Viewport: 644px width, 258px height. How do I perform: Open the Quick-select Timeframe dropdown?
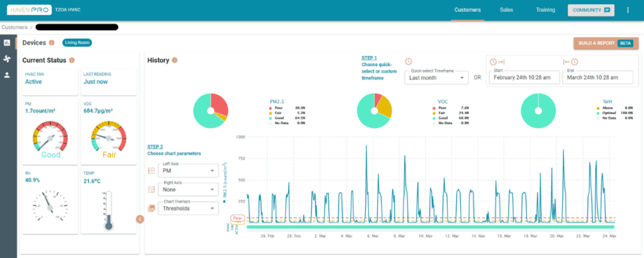click(436, 77)
